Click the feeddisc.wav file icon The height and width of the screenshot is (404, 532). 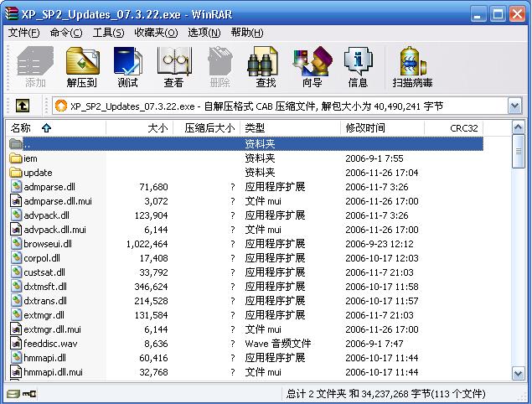pyautogui.click(x=16, y=344)
